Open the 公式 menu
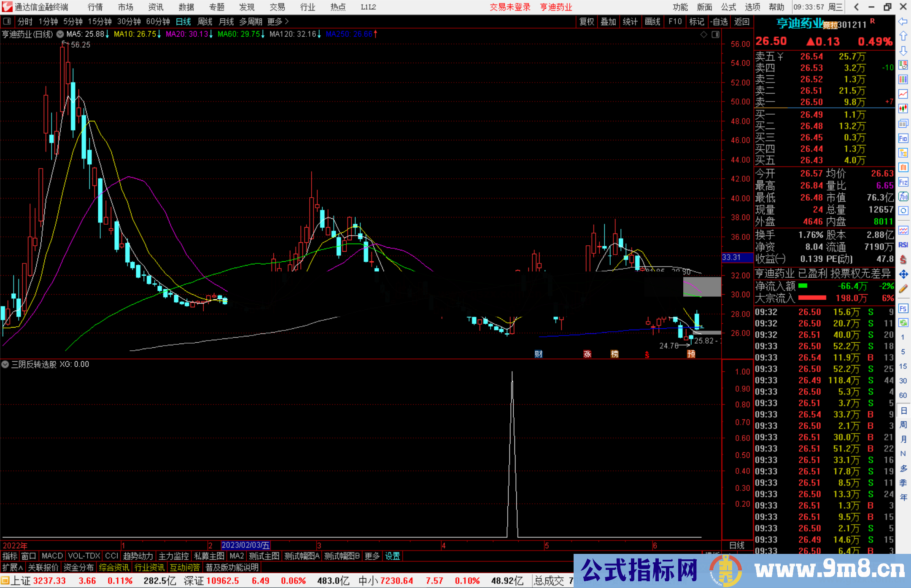 pyautogui.click(x=728, y=7)
